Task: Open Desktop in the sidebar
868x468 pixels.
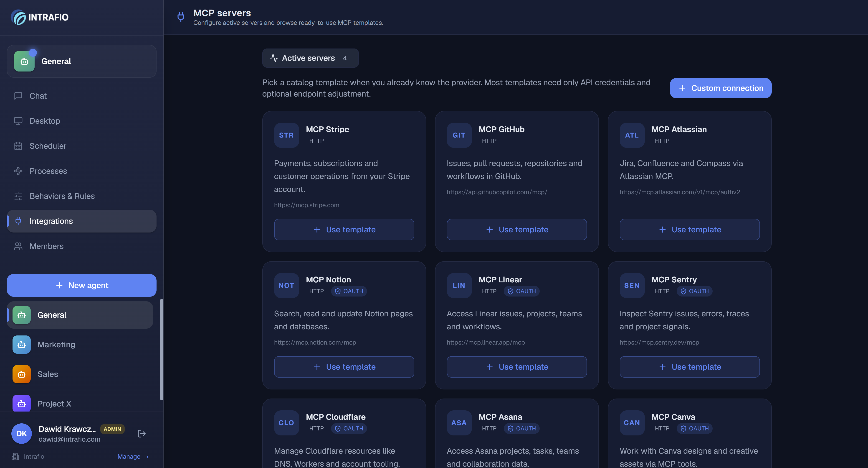Action: coord(81,121)
